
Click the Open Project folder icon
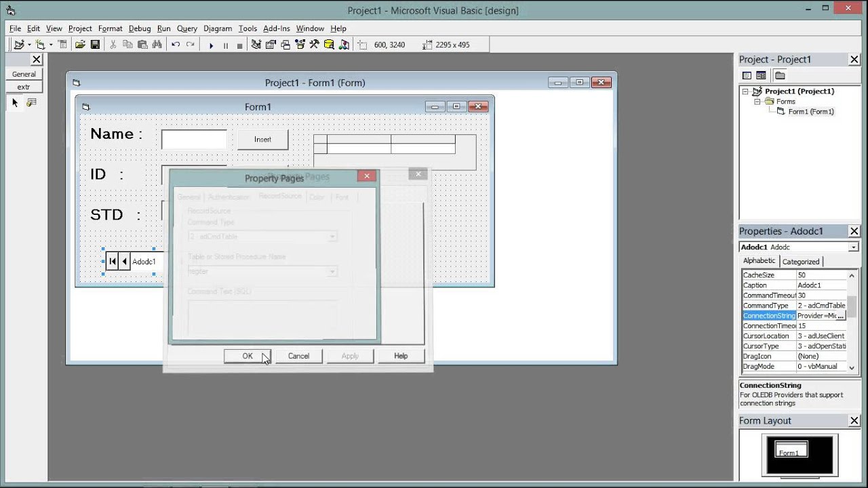pyautogui.click(x=80, y=45)
